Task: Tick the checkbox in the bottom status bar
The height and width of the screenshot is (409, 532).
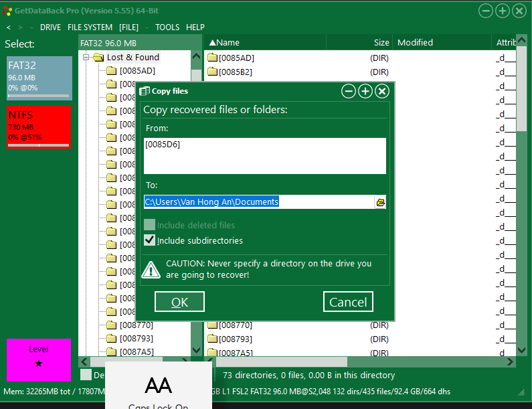Action: (x=86, y=376)
